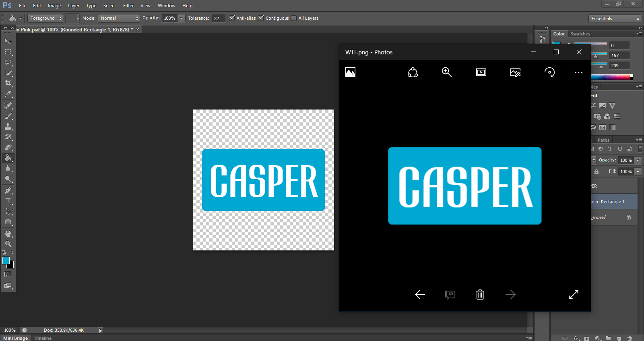The image size is (644, 341).
Task: Click the zoom magnifier in Photos
Action: tap(447, 72)
